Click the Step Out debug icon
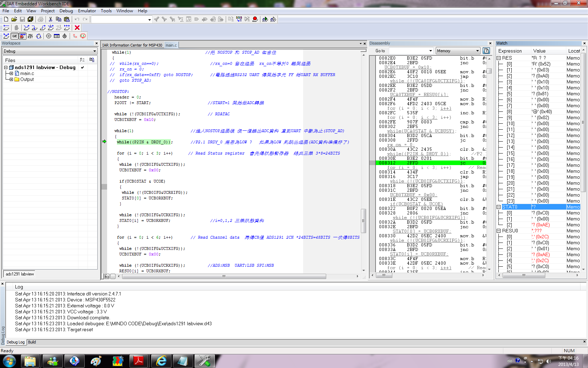This screenshot has height=368, width=588. 43,28
